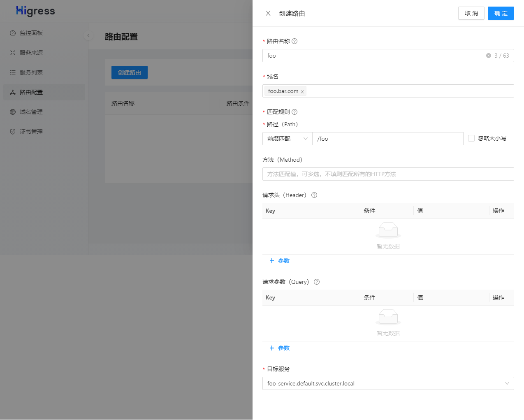Click the help icon next to 请求头 (Header)
The height and width of the screenshot is (420, 524).
314,195
